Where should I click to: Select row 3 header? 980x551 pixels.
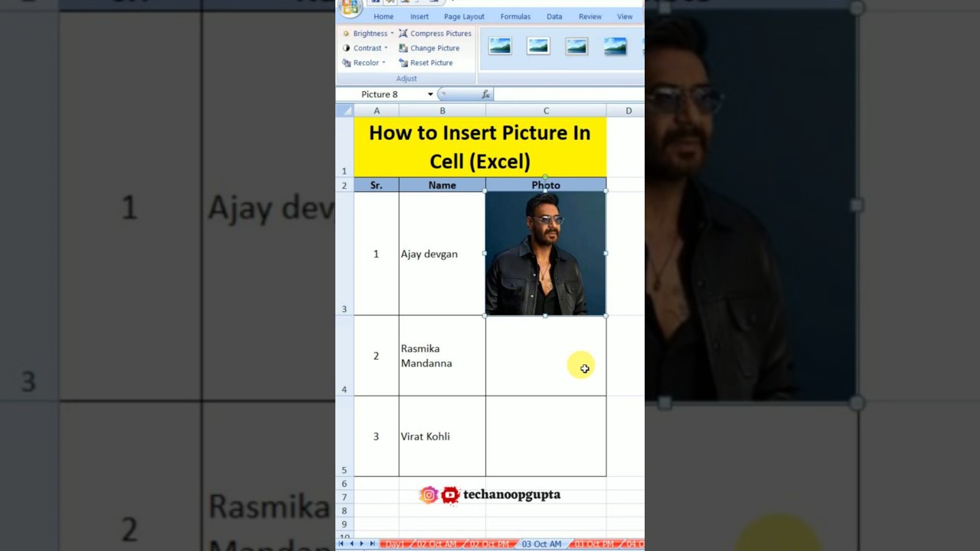345,253
